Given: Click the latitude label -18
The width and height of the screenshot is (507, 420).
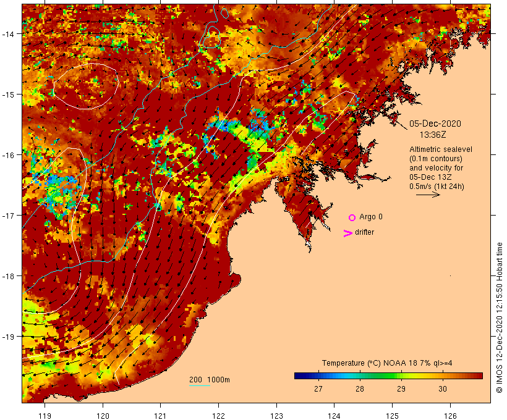Looking at the screenshot, I should coord(8,276).
